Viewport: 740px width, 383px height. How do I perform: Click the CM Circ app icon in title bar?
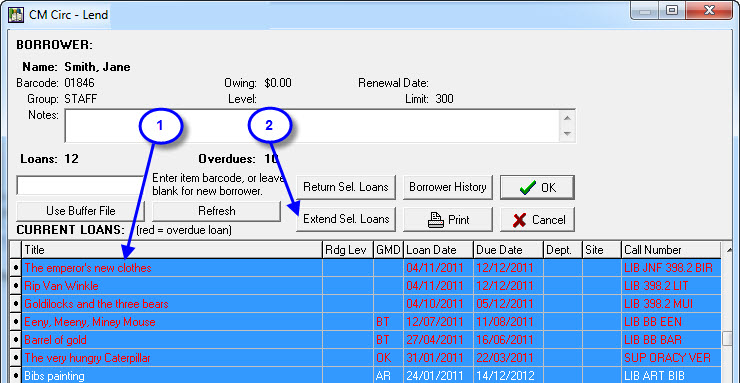coord(17,14)
